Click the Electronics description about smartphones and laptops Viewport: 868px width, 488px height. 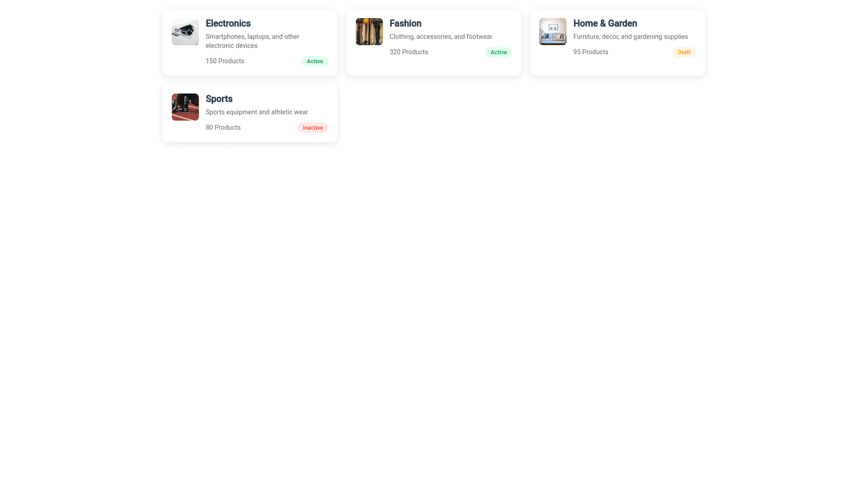click(252, 41)
